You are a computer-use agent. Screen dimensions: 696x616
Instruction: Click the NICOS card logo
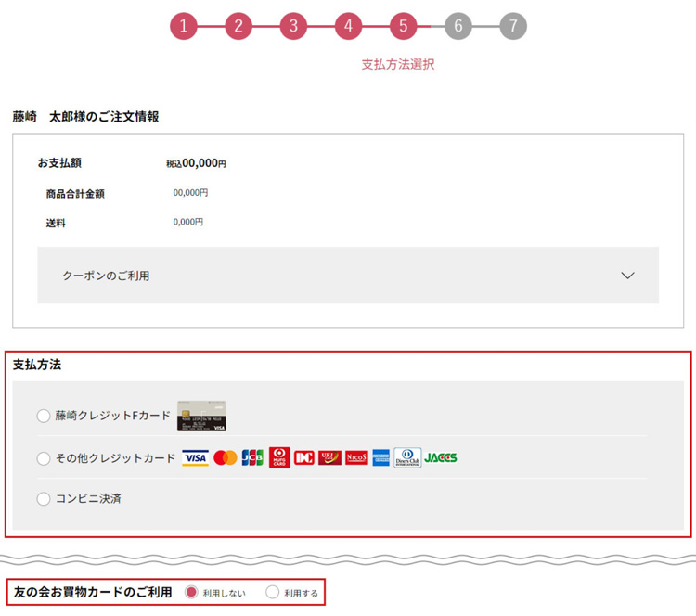point(356,458)
